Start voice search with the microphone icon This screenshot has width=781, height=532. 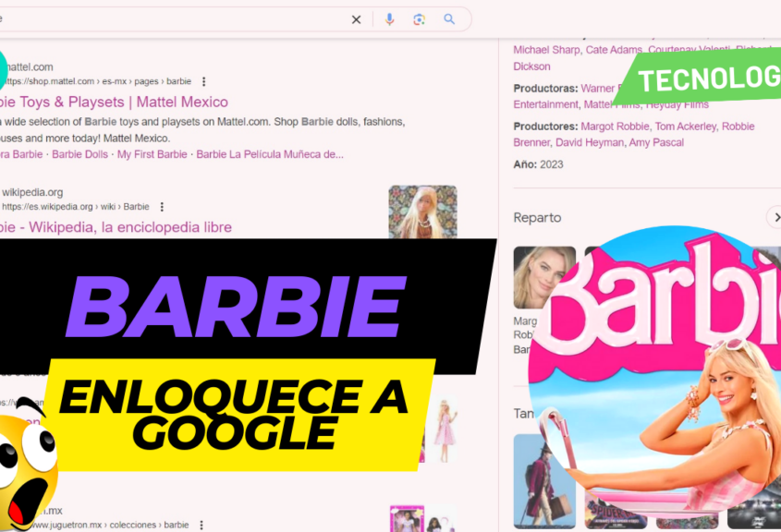[389, 19]
